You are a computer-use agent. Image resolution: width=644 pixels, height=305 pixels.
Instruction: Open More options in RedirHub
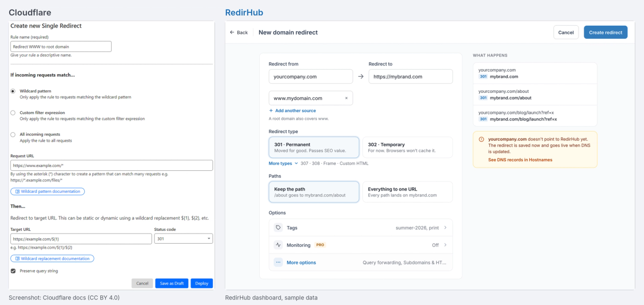click(x=361, y=263)
